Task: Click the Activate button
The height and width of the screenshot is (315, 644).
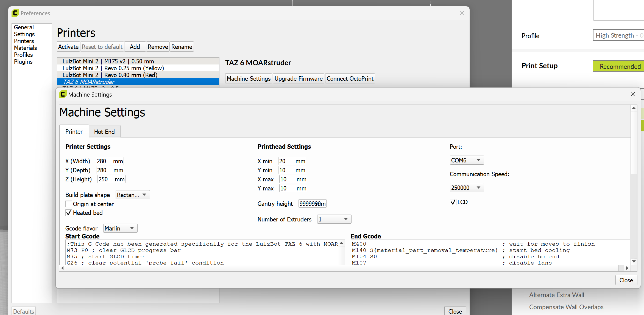Action: tap(68, 47)
